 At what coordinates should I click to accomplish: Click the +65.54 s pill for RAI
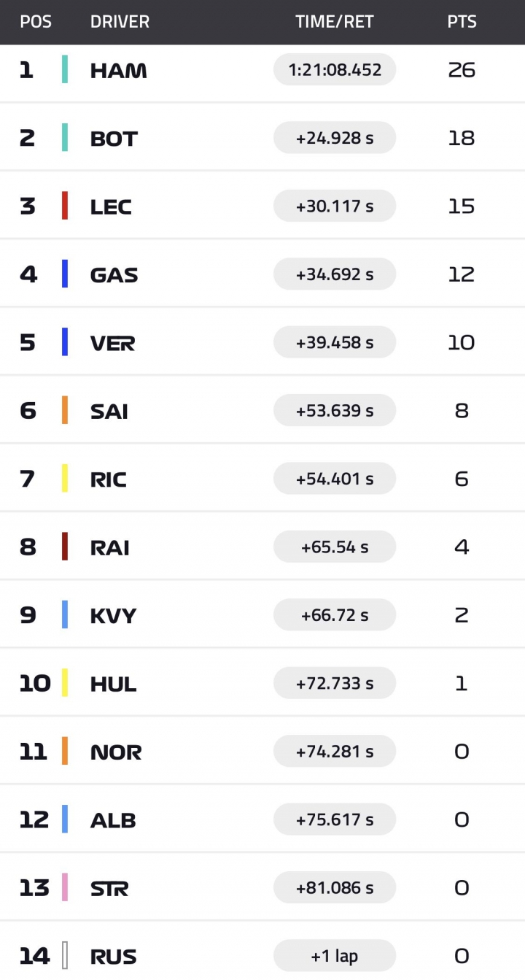point(335,547)
